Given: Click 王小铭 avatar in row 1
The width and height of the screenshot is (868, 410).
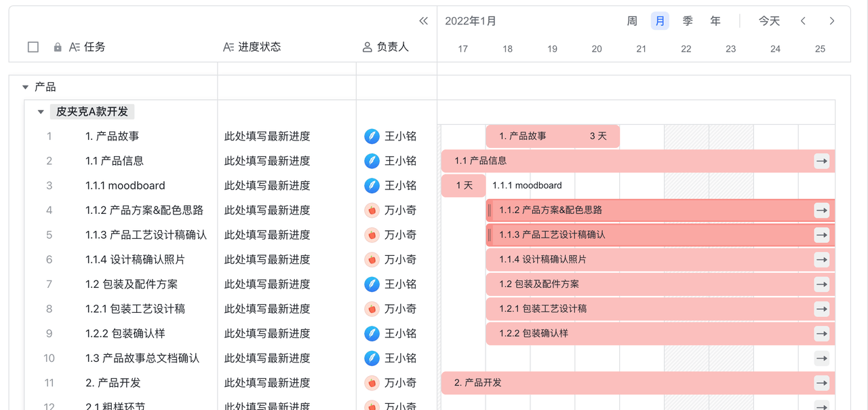Looking at the screenshot, I should click(x=372, y=136).
